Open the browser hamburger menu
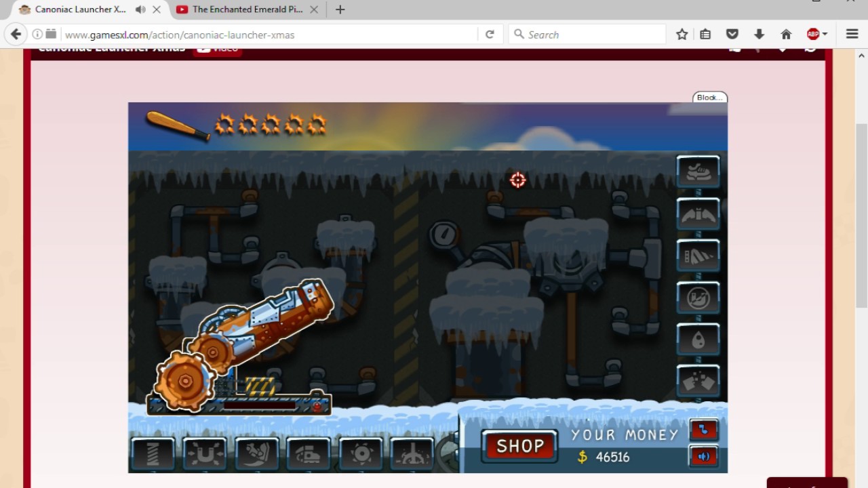Screen dimensions: 868x488 click(852, 34)
